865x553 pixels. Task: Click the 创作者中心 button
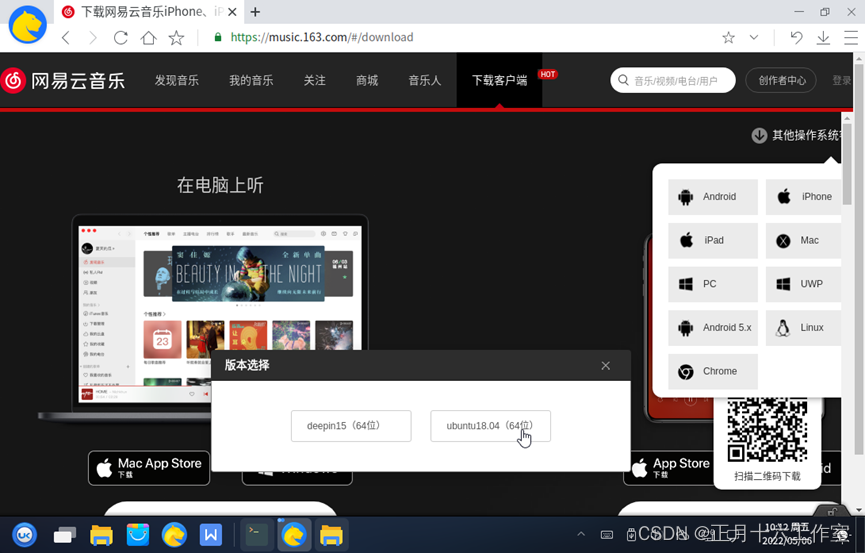[x=782, y=81]
